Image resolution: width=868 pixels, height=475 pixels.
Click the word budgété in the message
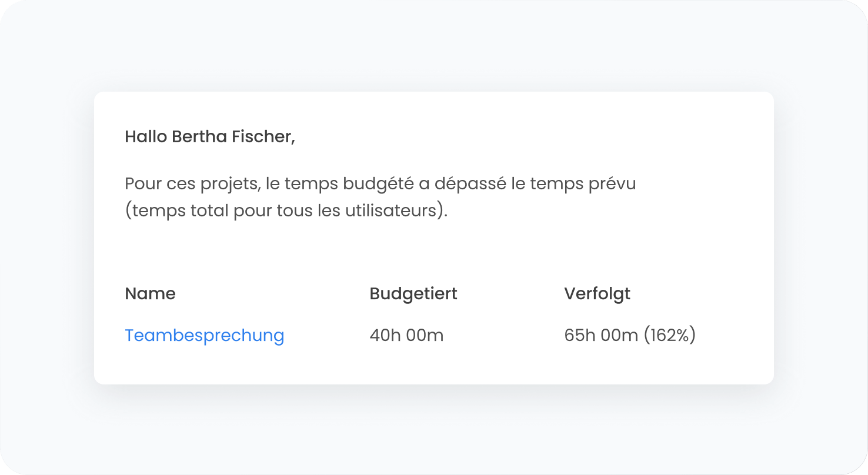coord(377,184)
